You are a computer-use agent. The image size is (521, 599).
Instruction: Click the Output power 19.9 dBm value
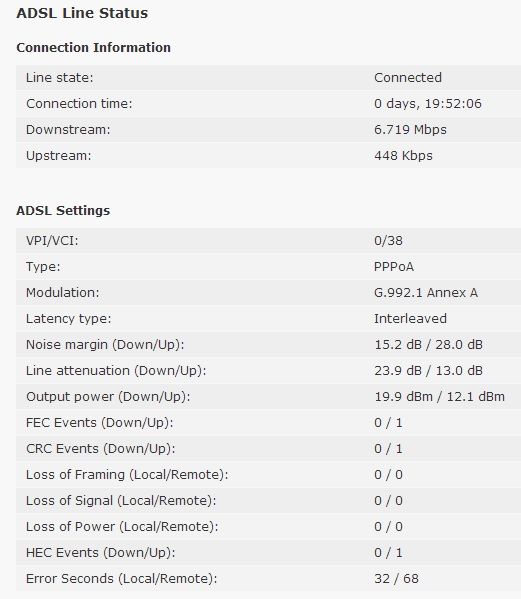(x=404, y=397)
